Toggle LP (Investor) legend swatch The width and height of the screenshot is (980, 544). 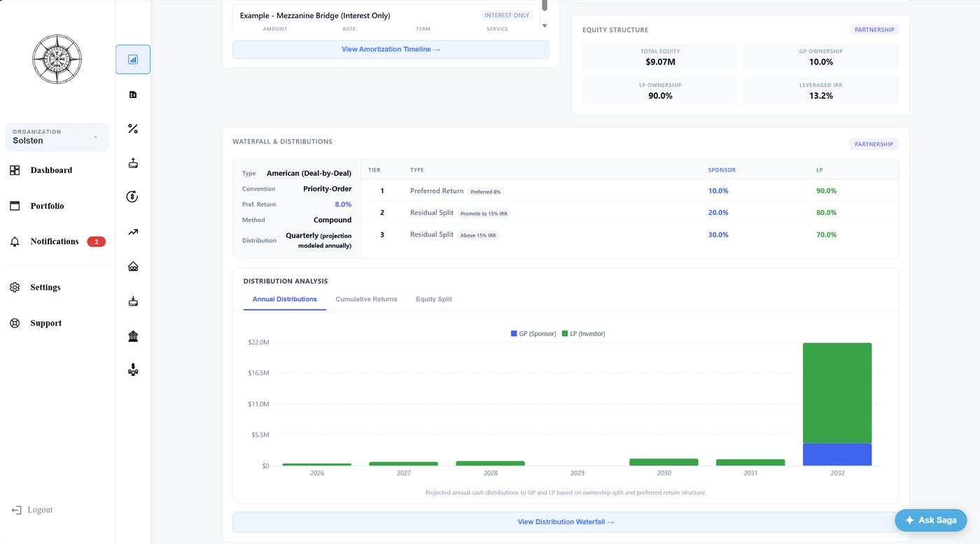click(565, 334)
